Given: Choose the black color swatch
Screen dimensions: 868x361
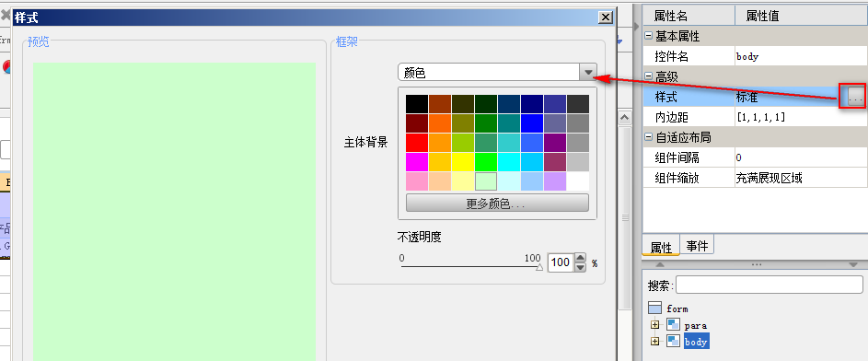Looking at the screenshot, I should coord(417,104).
